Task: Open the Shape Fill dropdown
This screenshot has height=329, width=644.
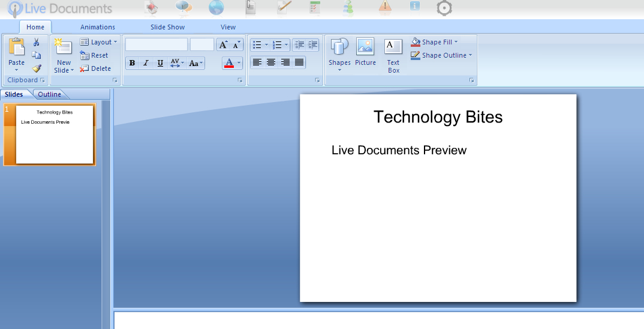Action: coord(434,42)
